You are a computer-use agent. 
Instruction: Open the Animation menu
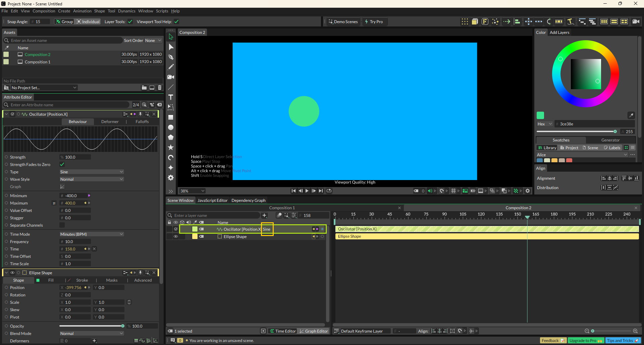[82, 11]
